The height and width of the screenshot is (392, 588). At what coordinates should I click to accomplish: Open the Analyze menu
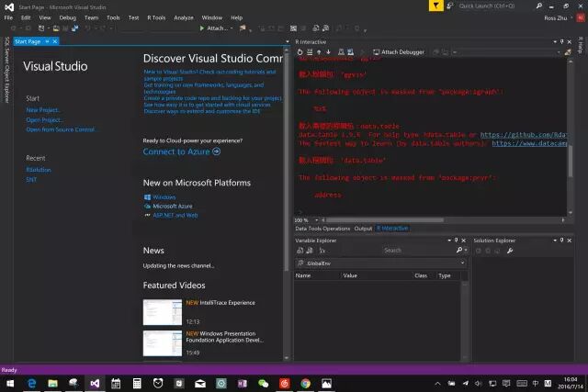coord(184,17)
